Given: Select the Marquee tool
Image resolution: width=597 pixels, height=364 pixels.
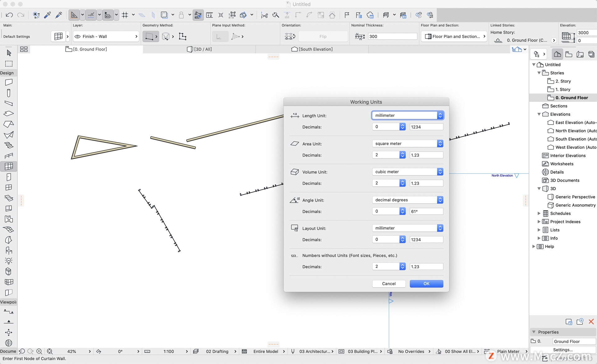Looking at the screenshot, I should (x=9, y=64).
